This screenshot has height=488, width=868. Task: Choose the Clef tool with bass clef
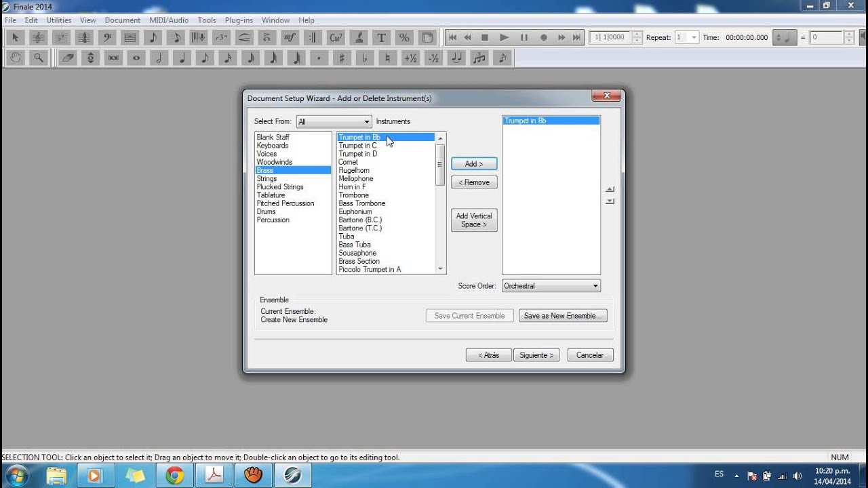pyautogui.click(x=107, y=38)
